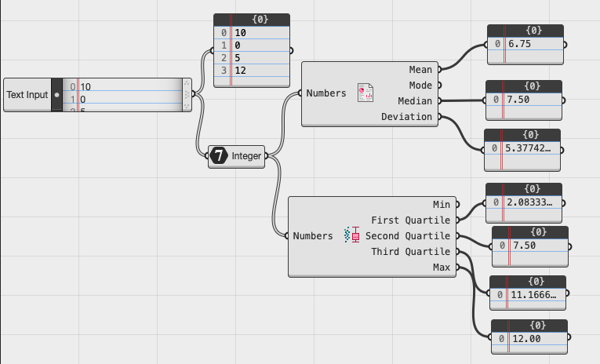Click the Mode output label

[x=420, y=86]
